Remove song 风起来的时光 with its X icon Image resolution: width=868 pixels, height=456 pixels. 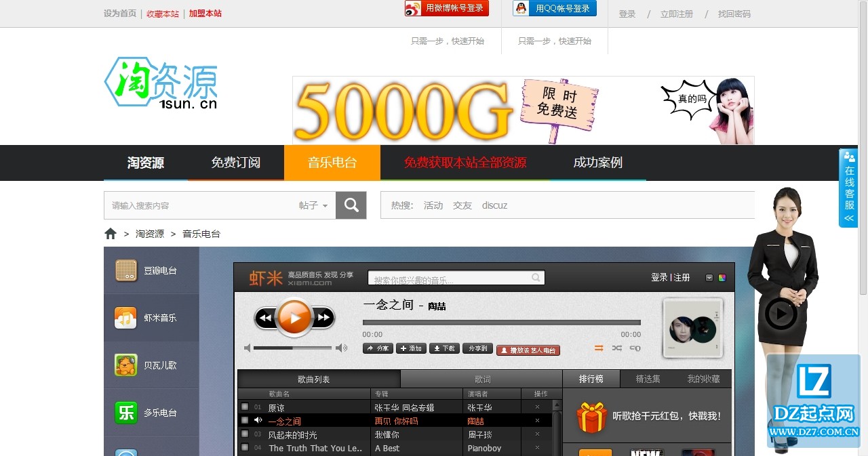(x=538, y=434)
